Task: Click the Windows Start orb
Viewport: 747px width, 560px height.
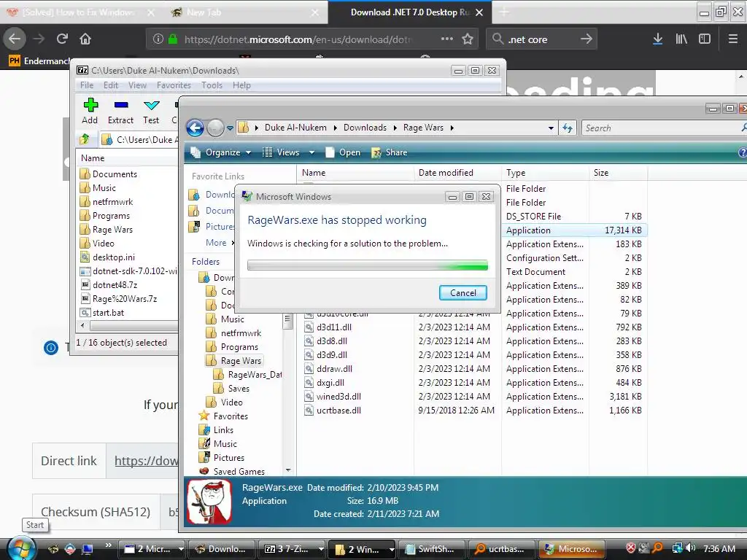Action: (x=20, y=548)
